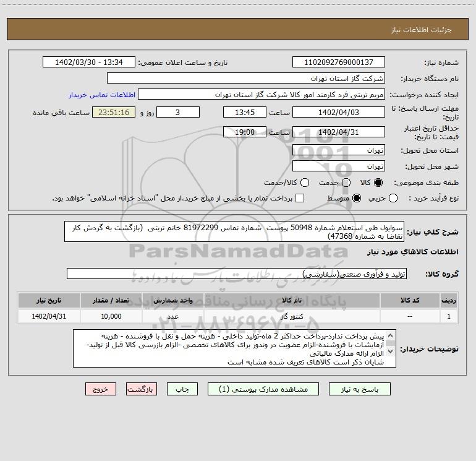Select the کالا/خدمت radio button
This screenshot has height=461, width=476.
tap(305, 183)
